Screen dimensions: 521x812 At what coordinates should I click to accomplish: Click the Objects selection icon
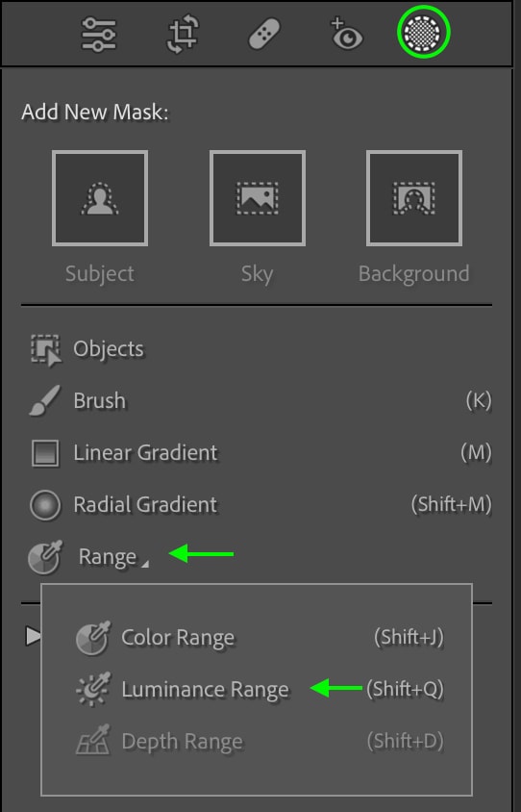pos(45,350)
